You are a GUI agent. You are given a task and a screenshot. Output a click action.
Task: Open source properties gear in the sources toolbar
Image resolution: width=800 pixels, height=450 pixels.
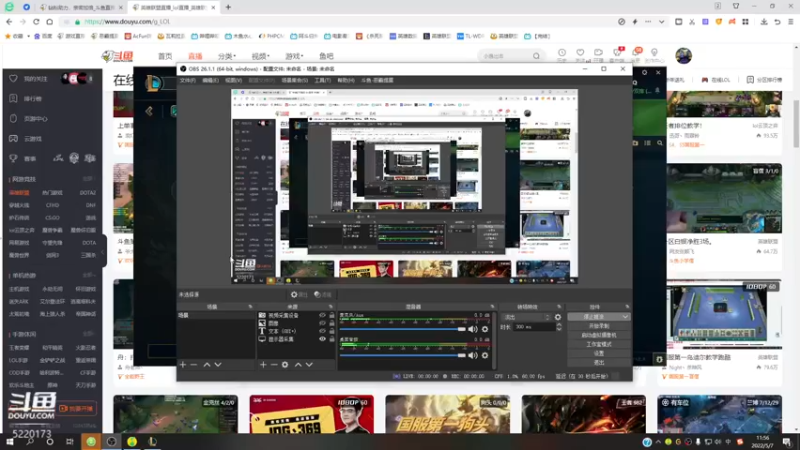click(285, 365)
